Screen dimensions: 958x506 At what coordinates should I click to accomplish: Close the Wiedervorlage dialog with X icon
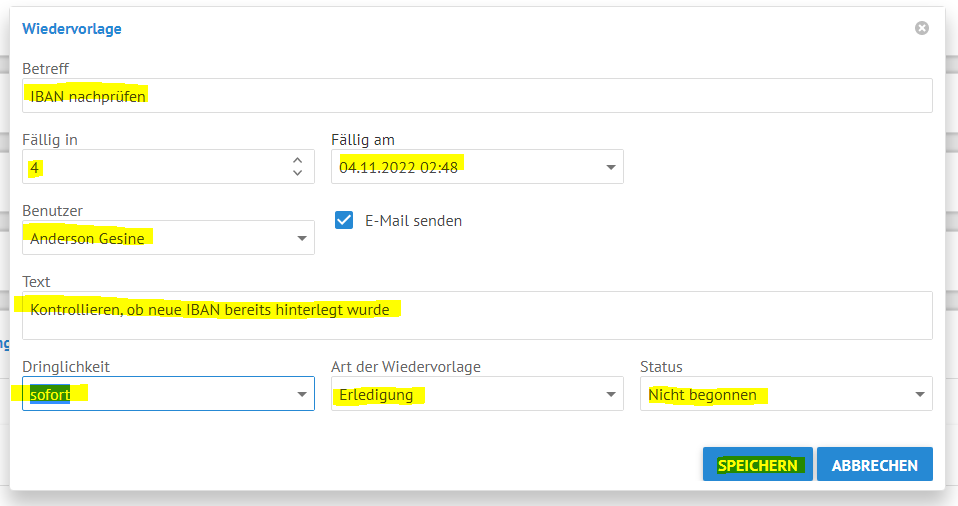[921, 28]
